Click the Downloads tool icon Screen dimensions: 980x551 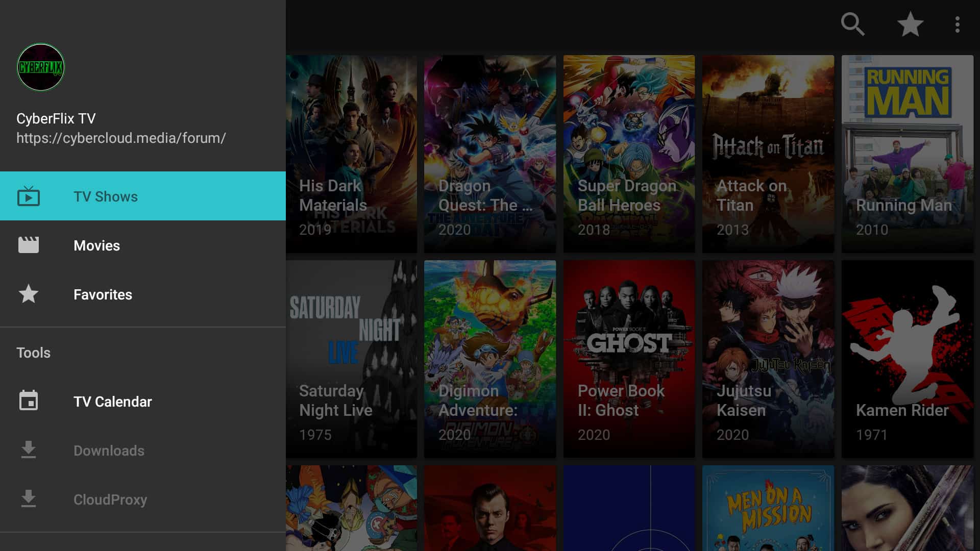(x=28, y=449)
